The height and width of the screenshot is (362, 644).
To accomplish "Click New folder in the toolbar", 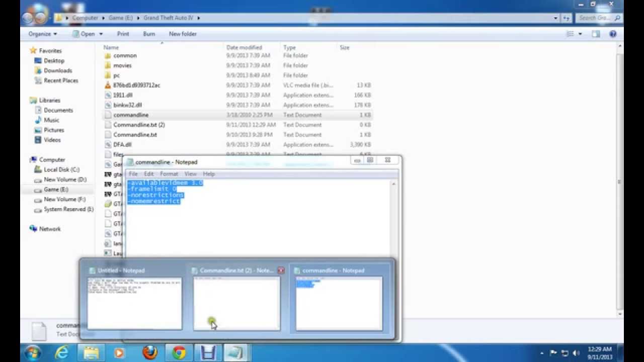I will click(183, 34).
